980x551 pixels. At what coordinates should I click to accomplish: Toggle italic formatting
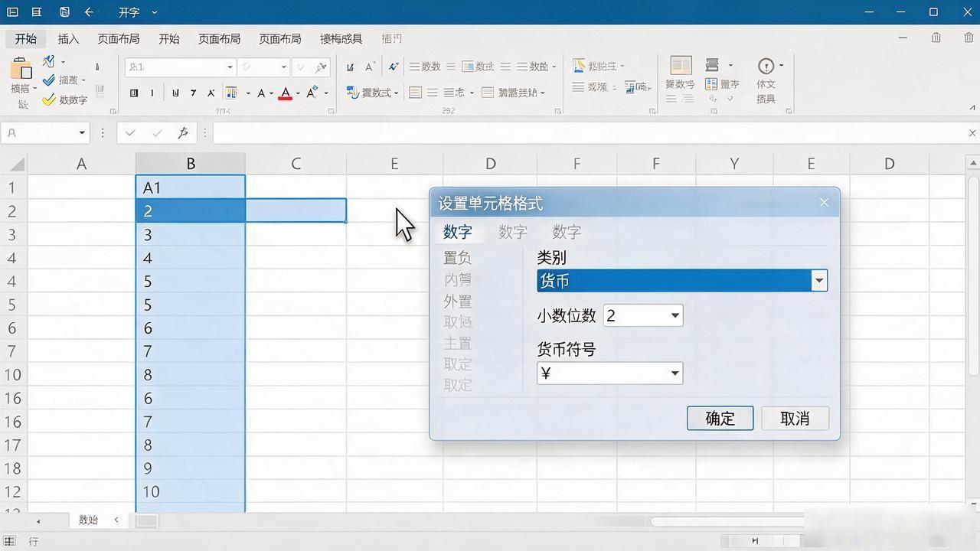point(152,93)
